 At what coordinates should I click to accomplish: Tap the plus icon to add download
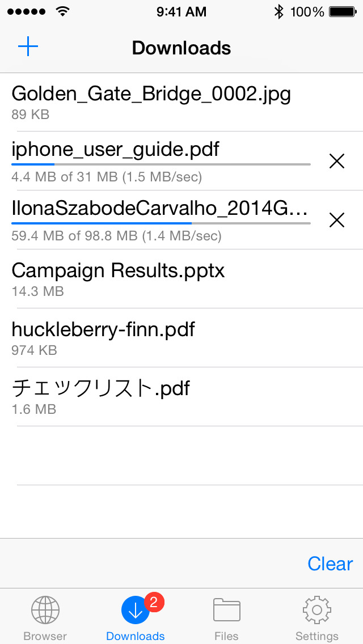[28, 47]
